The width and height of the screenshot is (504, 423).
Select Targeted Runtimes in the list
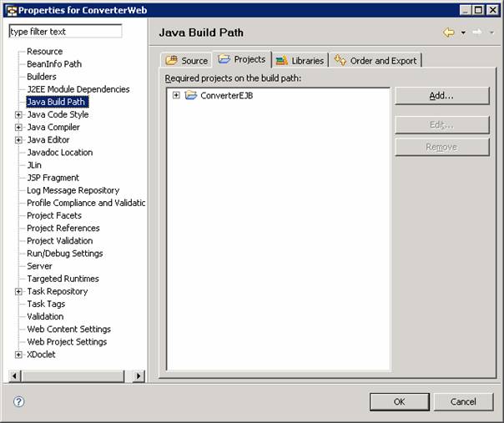[63, 279]
